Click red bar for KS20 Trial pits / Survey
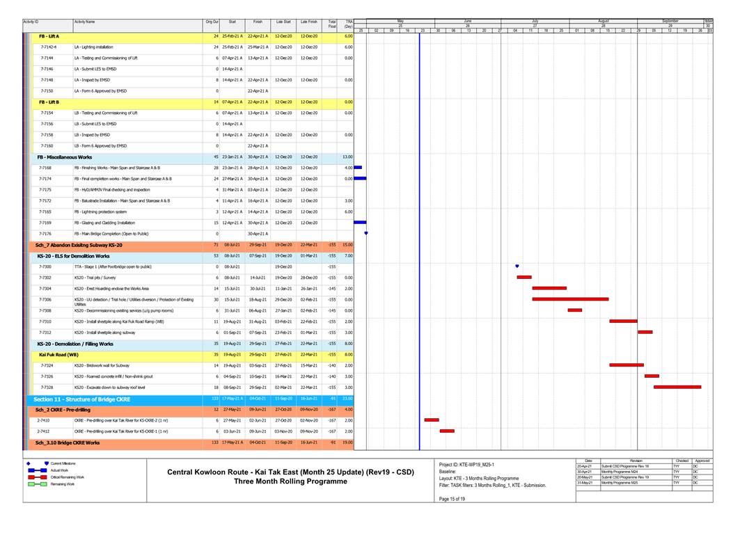The width and height of the screenshot is (756, 535). (524, 277)
